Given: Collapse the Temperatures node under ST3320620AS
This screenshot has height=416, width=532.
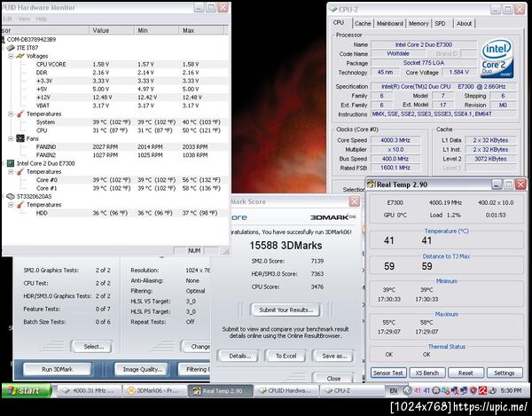Looking at the screenshot, I should [x=11, y=205].
